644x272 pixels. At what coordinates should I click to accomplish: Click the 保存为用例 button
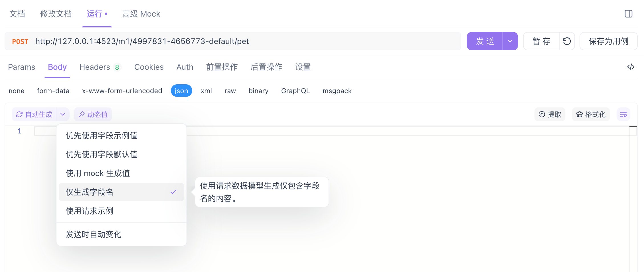[x=608, y=41]
